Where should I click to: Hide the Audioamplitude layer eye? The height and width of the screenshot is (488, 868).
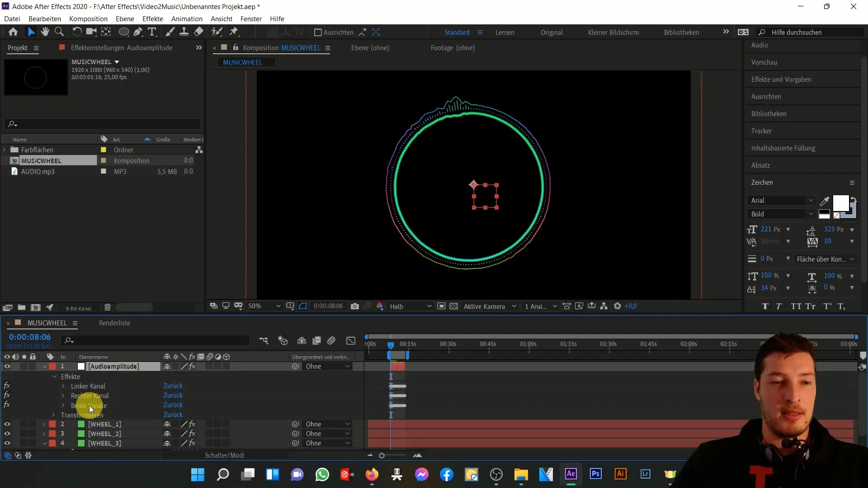(7, 366)
